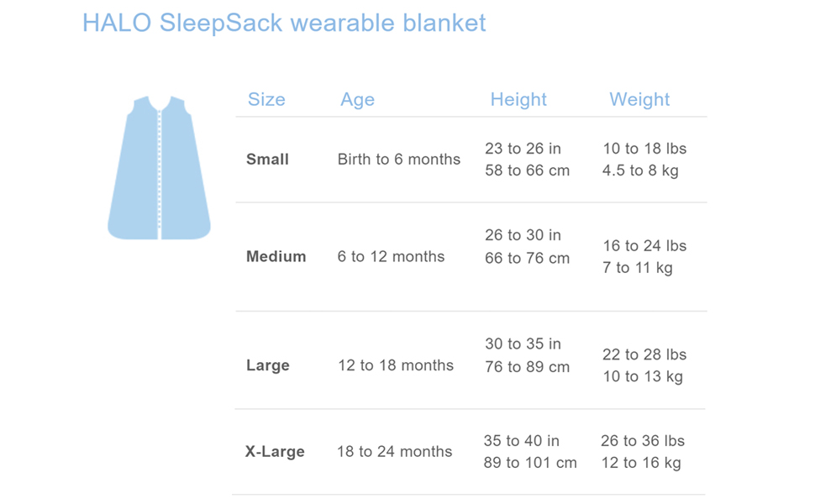Select the Small size row label
Image resolution: width=815 pixels, height=504 pixels.
click(x=267, y=160)
